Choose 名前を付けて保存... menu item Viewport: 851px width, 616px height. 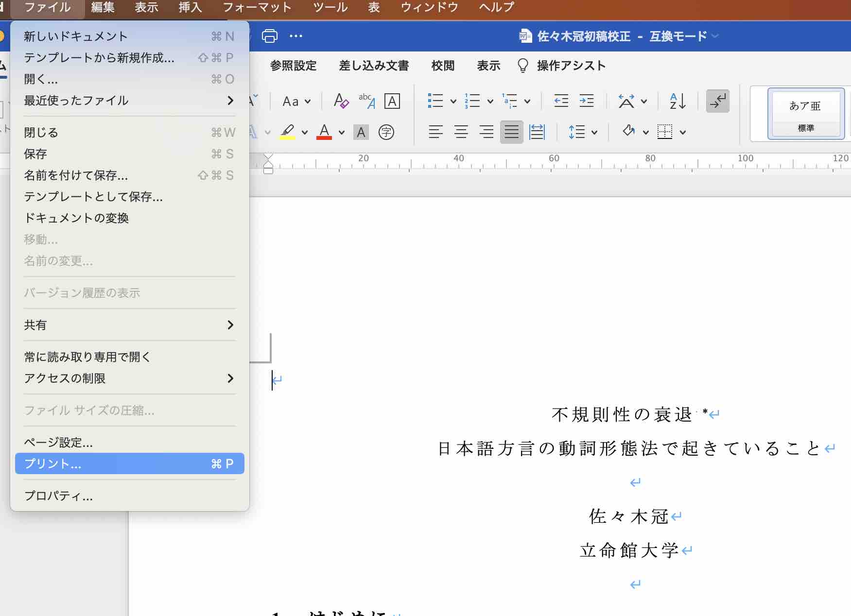[130, 175]
